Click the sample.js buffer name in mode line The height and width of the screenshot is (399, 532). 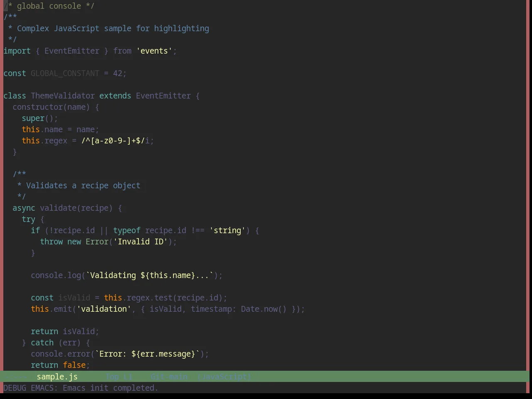[57, 377]
